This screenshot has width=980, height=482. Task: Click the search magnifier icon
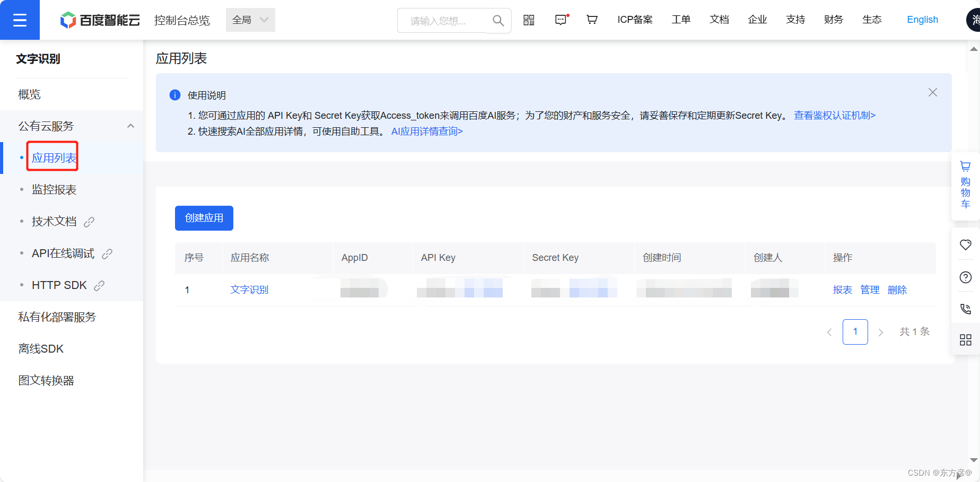pyautogui.click(x=497, y=20)
